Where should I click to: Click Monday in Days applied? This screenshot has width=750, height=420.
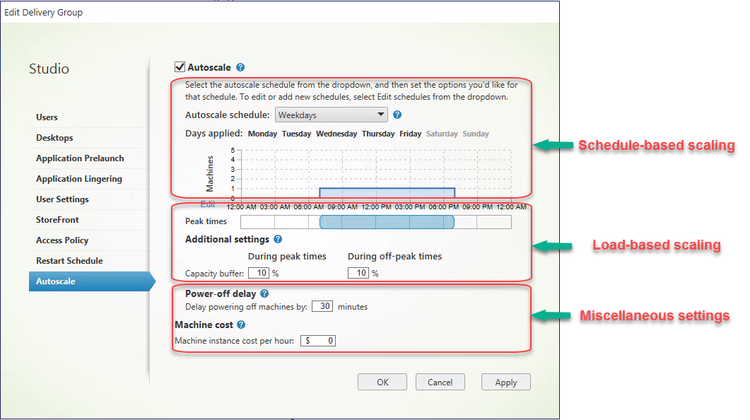[262, 134]
